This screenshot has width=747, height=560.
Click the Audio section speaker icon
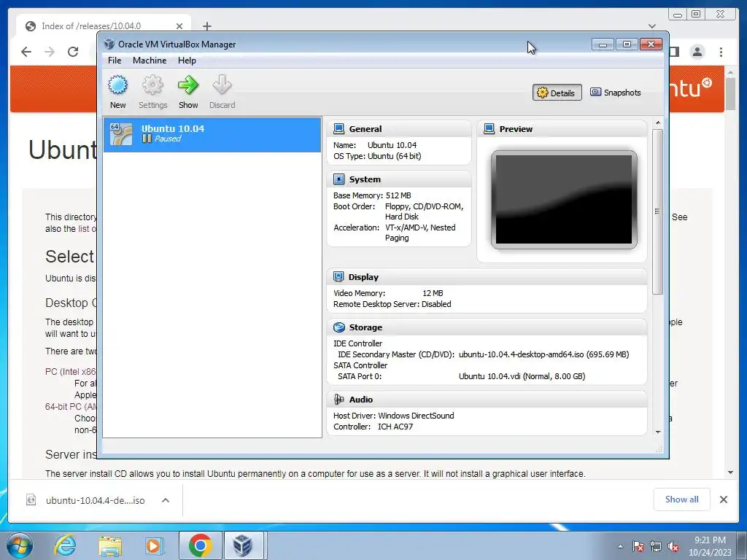[338, 399]
